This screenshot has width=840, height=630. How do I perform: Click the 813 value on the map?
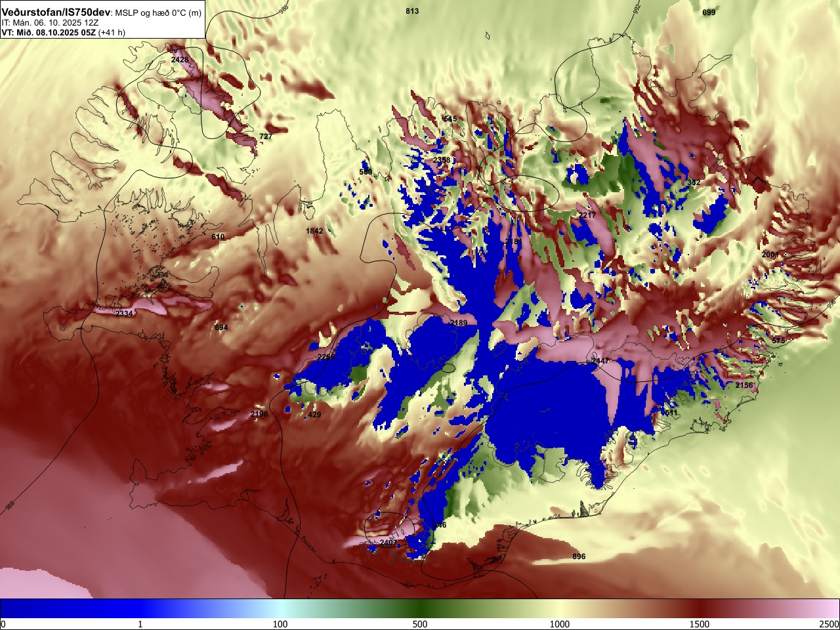pyautogui.click(x=412, y=11)
